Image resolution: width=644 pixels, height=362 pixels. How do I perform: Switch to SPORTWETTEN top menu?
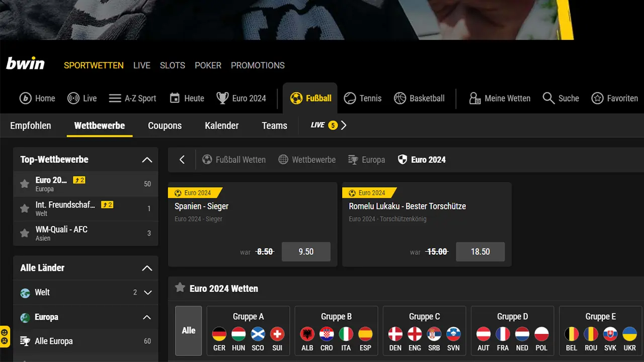[x=94, y=65]
